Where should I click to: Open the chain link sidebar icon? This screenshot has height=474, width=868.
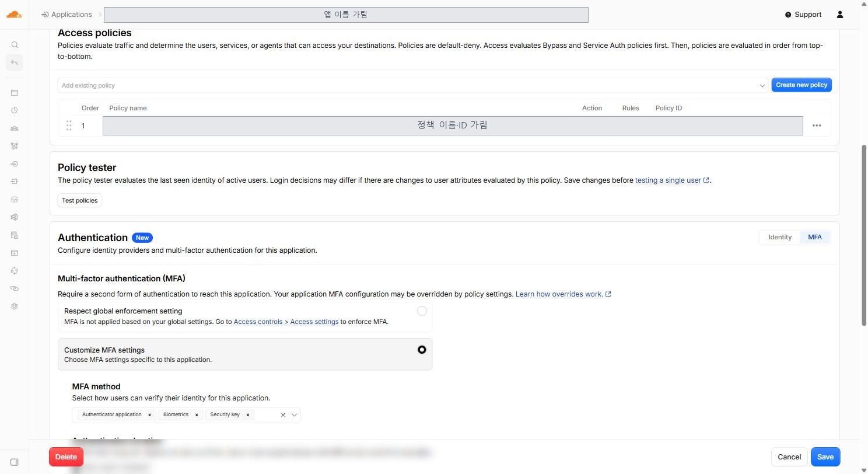click(x=15, y=288)
